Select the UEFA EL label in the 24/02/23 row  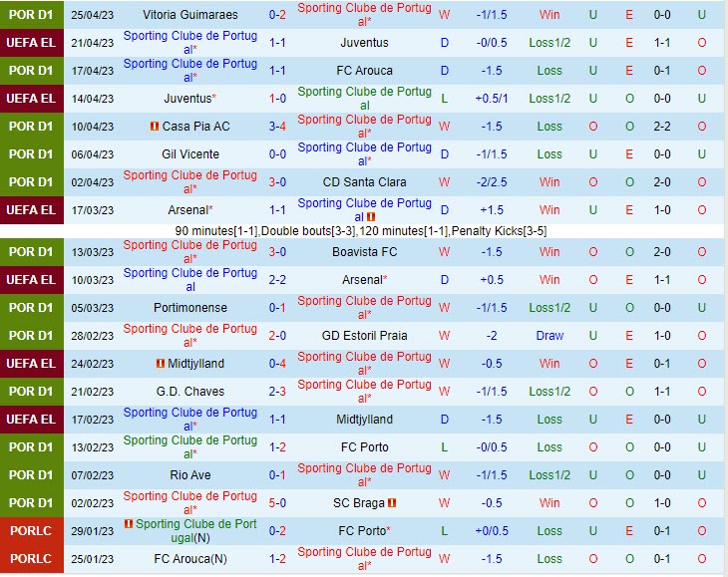pos(31,363)
